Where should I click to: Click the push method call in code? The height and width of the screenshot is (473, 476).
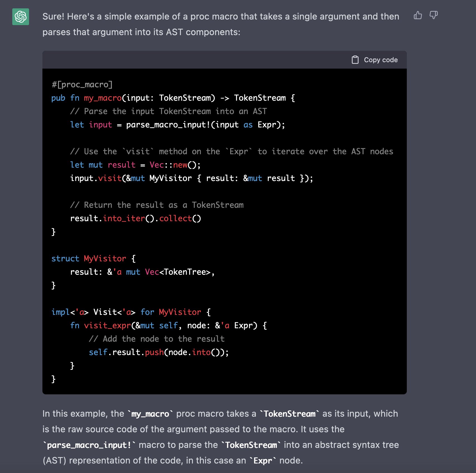click(x=154, y=352)
